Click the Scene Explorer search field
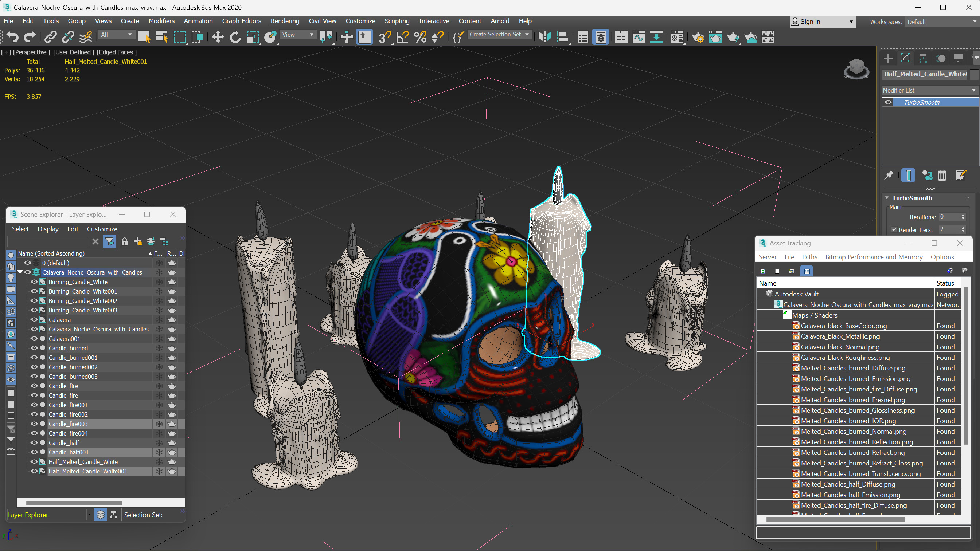The image size is (980, 551). pos(48,241)
